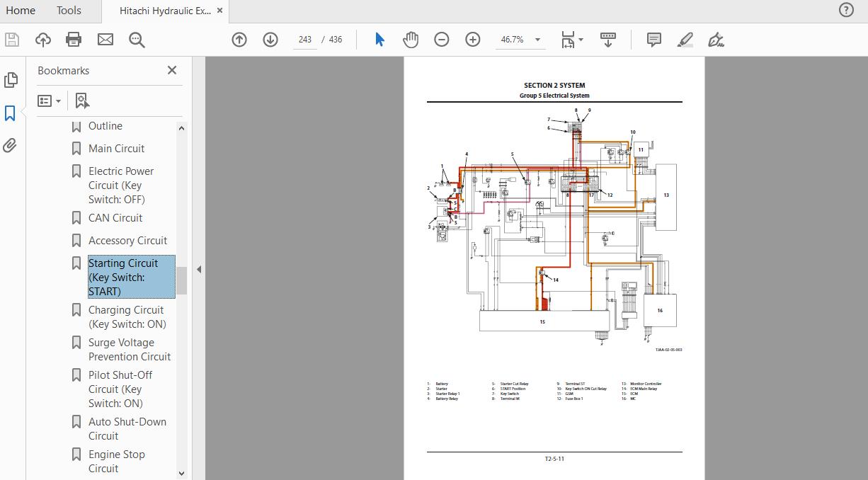The height and width of the screenshot is (480, 868).
Task: Send file by email icon
Action: tap(105, 40)
